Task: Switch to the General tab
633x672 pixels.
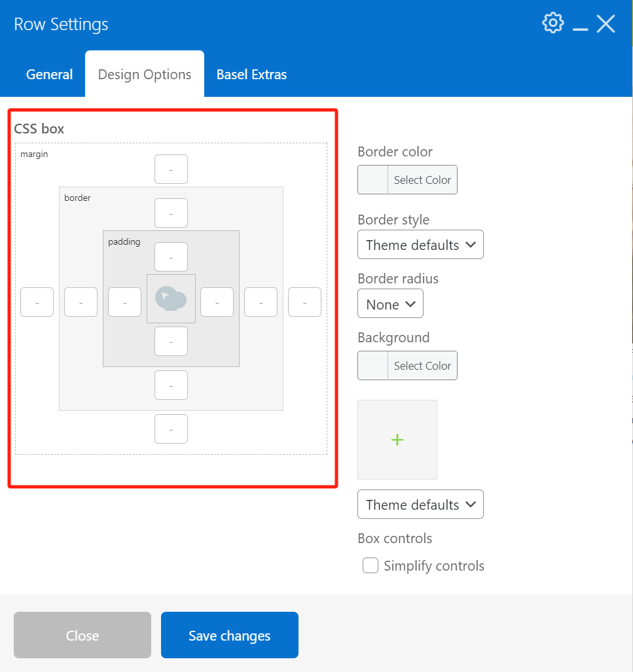Action: (49, 75)
